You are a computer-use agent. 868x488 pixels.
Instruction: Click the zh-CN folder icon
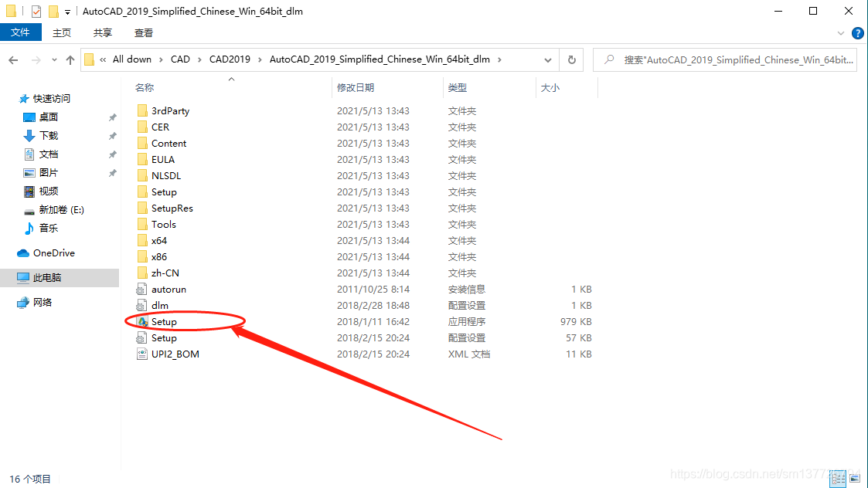coord(142,273)
